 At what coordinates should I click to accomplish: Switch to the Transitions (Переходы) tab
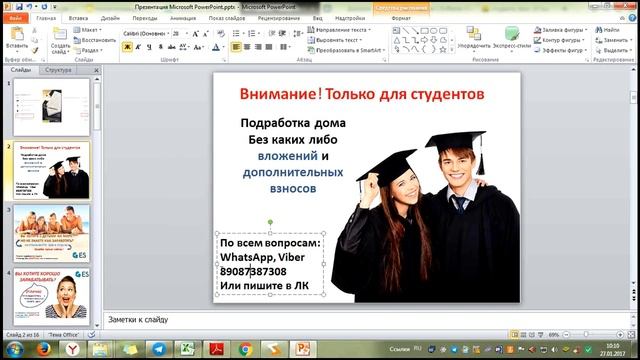(x=145, y=18)
